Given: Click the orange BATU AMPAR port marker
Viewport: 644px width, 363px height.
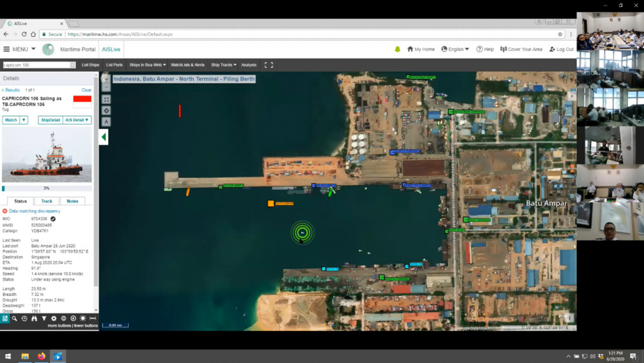Looking at the screenshot, I should [x=270, y=204].
